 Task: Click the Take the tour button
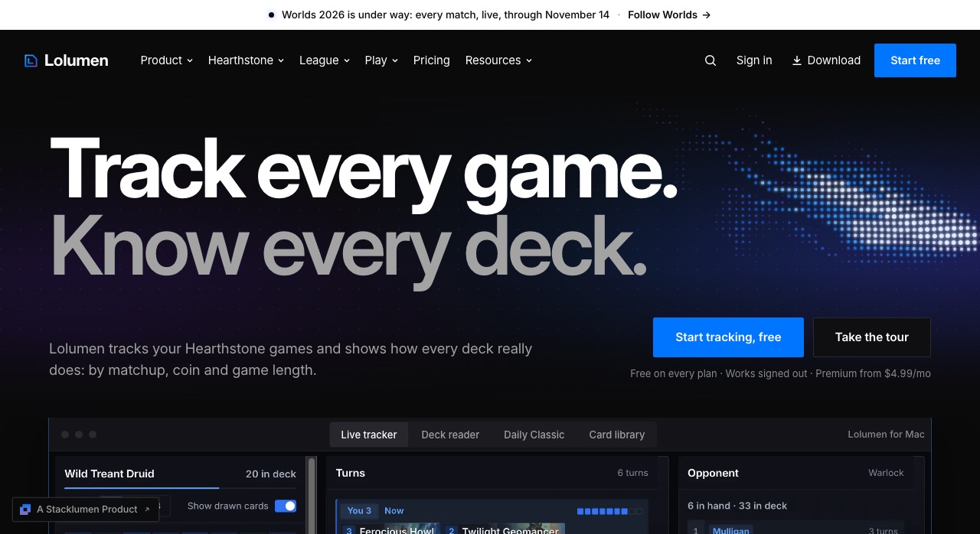point(872,337)
